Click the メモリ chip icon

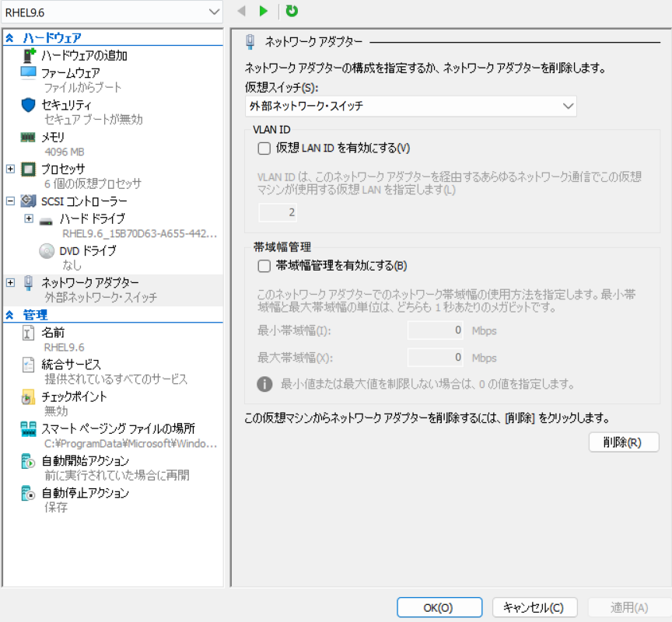pos(28,137)
